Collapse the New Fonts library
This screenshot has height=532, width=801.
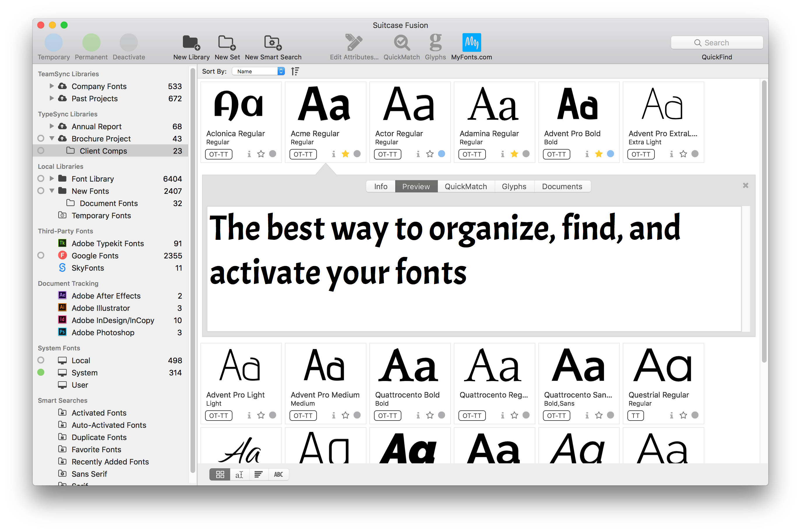52,191
